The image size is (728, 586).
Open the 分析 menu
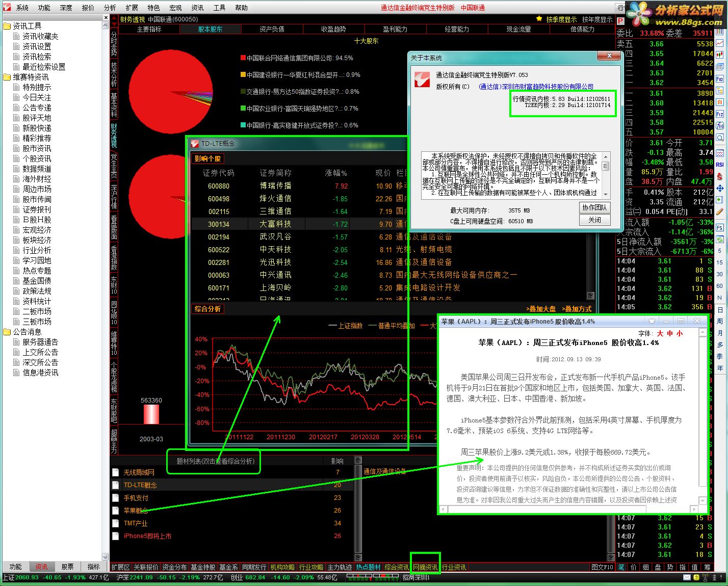(x=110, y=8)
